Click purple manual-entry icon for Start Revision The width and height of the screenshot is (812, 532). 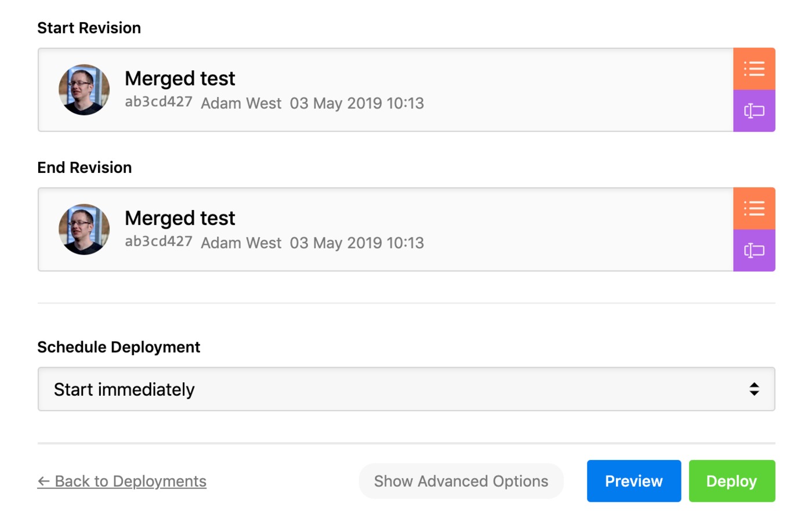[x=754, y=111]
